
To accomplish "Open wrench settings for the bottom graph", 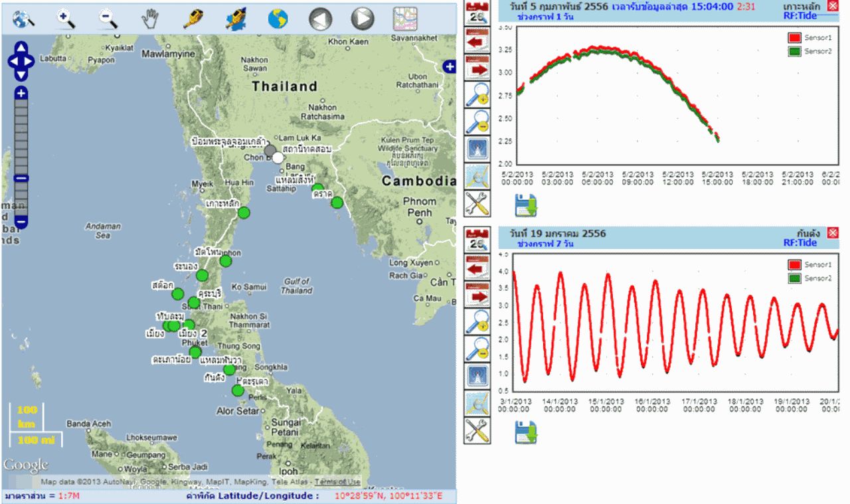I will coord(476,432).
